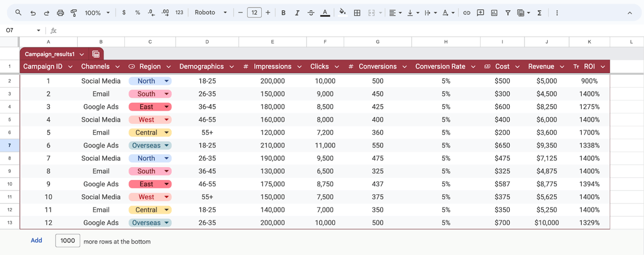Open horizontal align options
644x255 pixels.
pyautogui.click(x=395, y=13)
